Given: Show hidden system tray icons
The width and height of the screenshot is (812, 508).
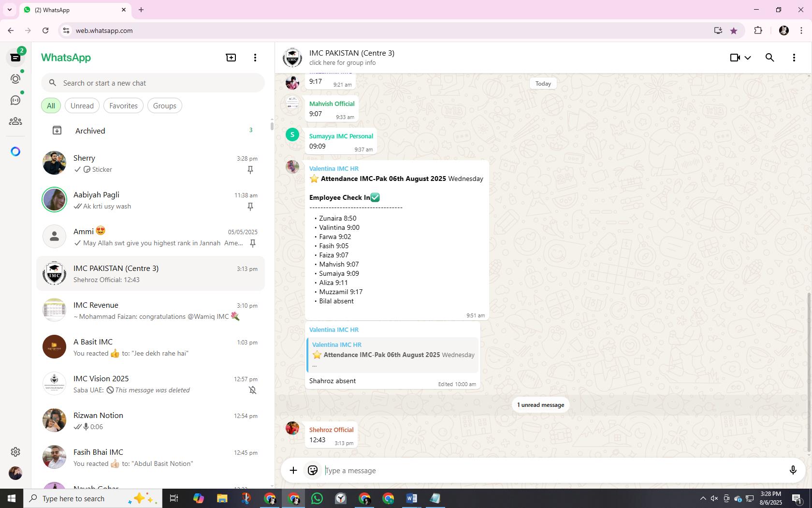Looking at the screenshot, I should pos(703,498).
